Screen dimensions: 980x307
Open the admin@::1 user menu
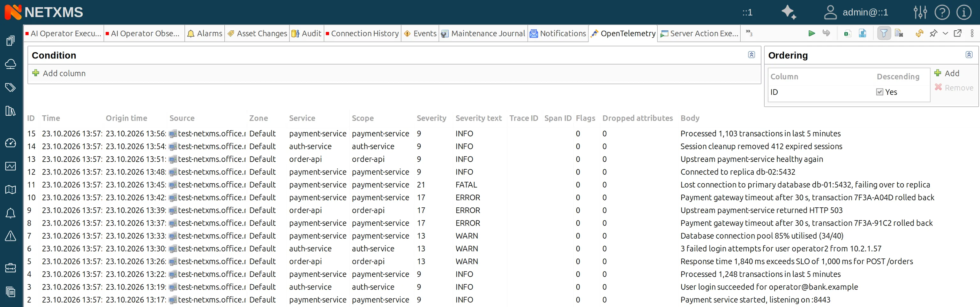856,12
